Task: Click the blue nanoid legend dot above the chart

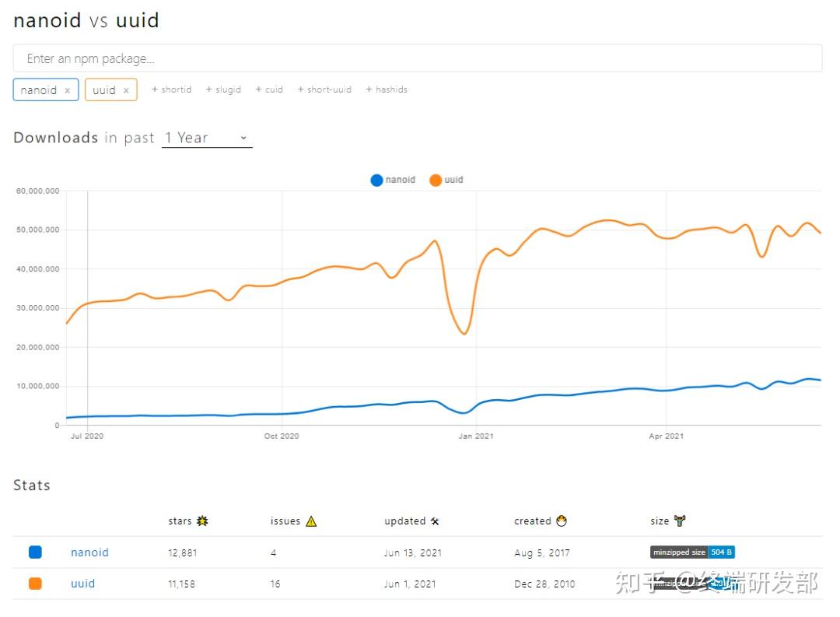Action: (376, 180)
